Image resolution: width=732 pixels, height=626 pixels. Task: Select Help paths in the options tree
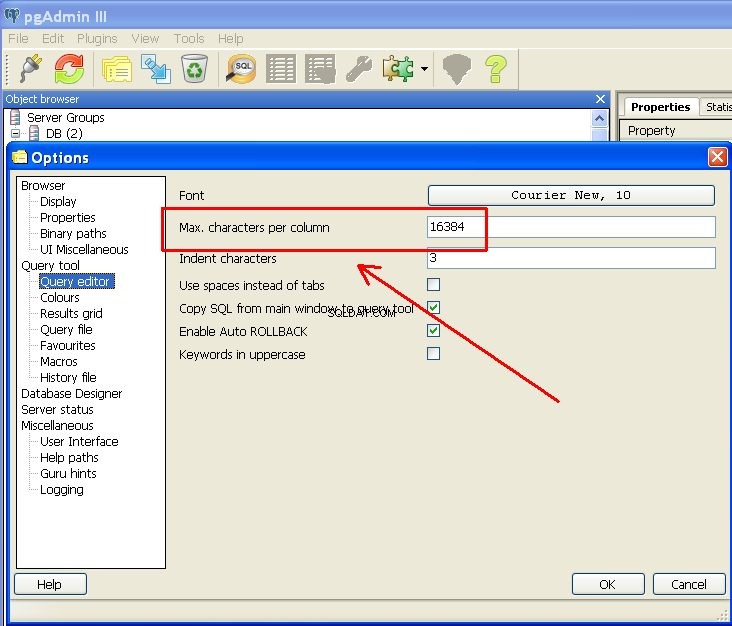(x=69, y=457)
